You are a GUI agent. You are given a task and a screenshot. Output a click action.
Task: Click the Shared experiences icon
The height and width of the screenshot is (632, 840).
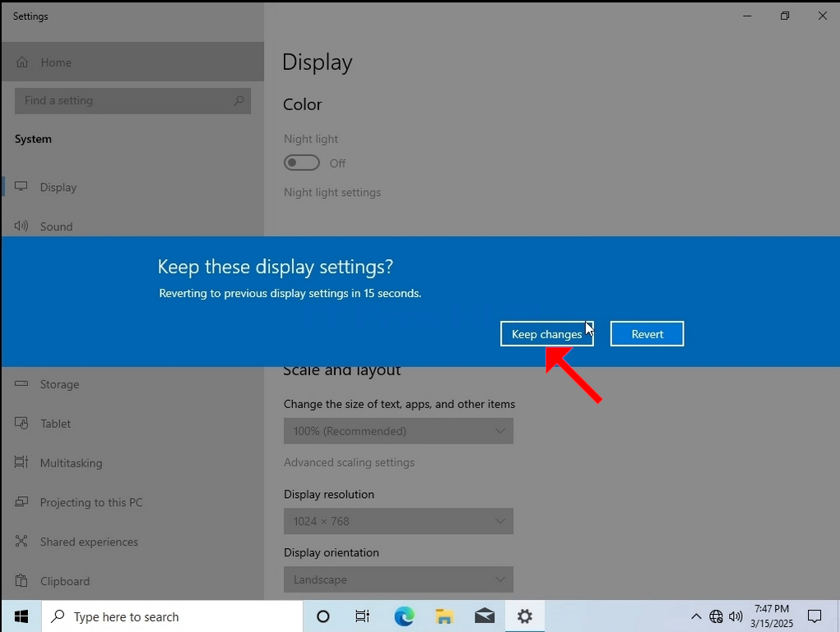pyautogui.click(x=21, y=541)
